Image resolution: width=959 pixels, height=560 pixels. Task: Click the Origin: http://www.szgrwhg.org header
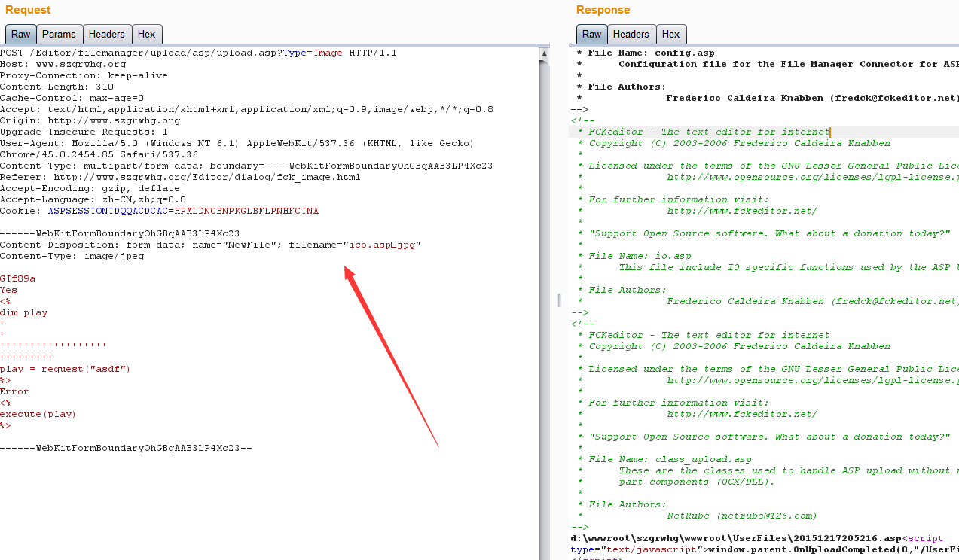90,120
